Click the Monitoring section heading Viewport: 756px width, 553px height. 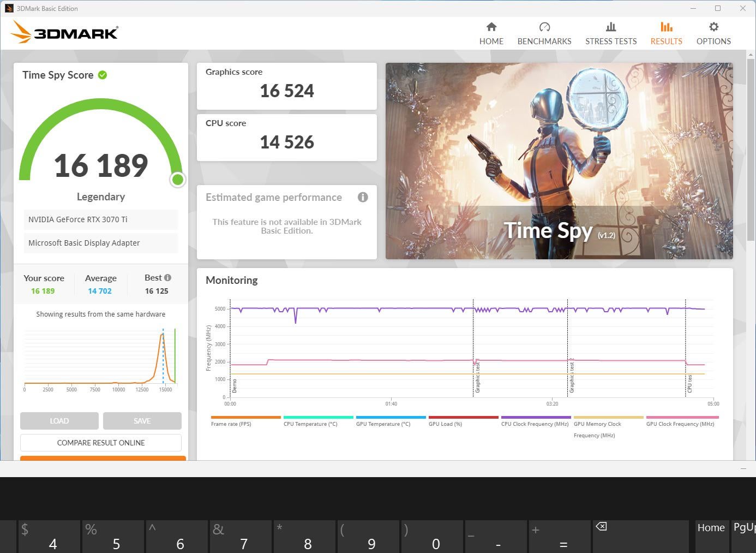pos(232,280)
